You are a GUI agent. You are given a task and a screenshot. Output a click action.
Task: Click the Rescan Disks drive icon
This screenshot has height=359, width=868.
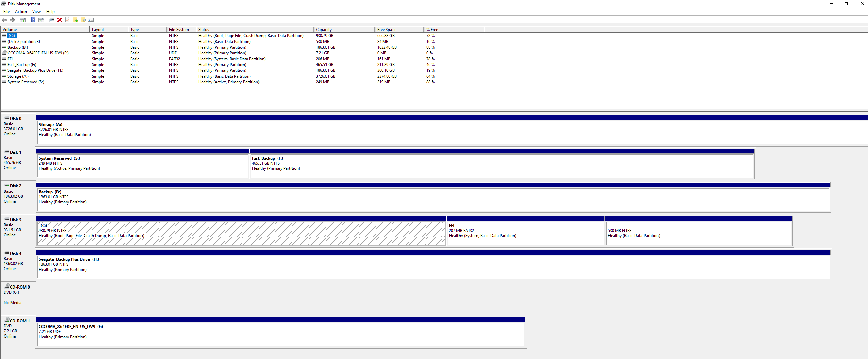(51, 20)
